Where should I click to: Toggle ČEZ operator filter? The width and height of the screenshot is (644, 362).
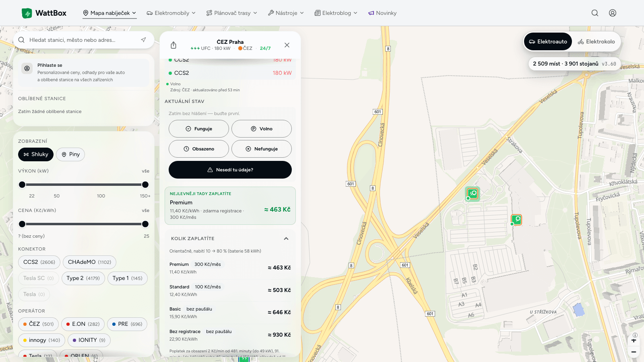(38, 324)
